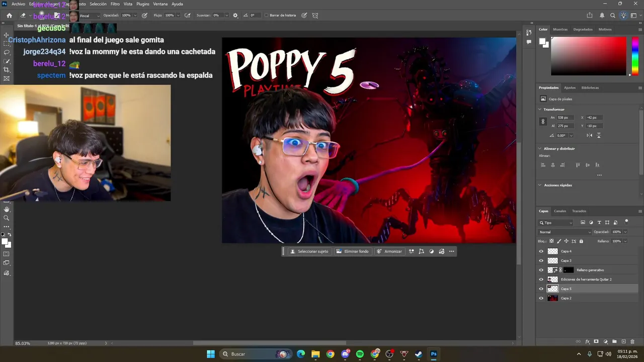Align left edges in Alinear
The image size is (644, 362).
click(543, 165)
